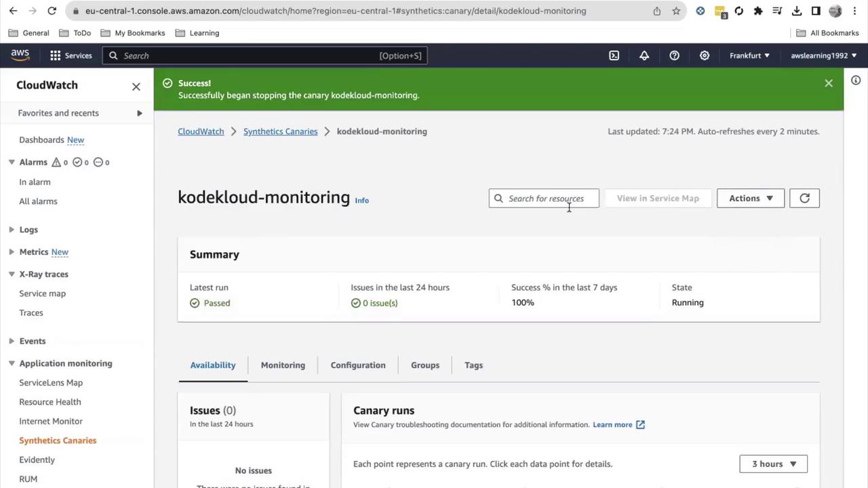Click the Synthetics Canaries breadcrumb link

[280, 131]
